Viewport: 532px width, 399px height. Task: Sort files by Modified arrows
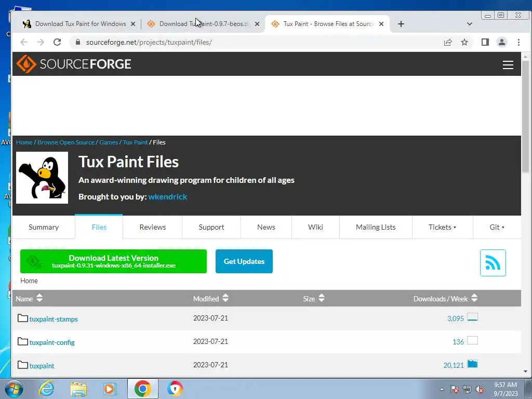click(x=225, y=298)
